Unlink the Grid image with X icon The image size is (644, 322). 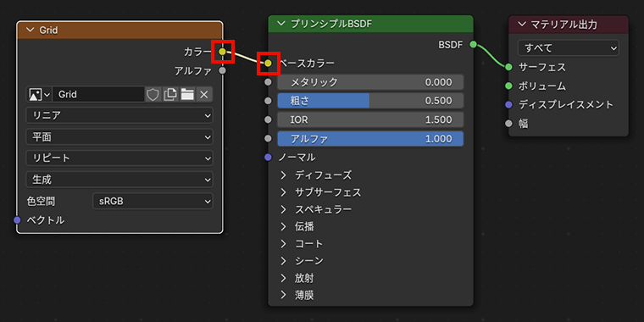204,94
